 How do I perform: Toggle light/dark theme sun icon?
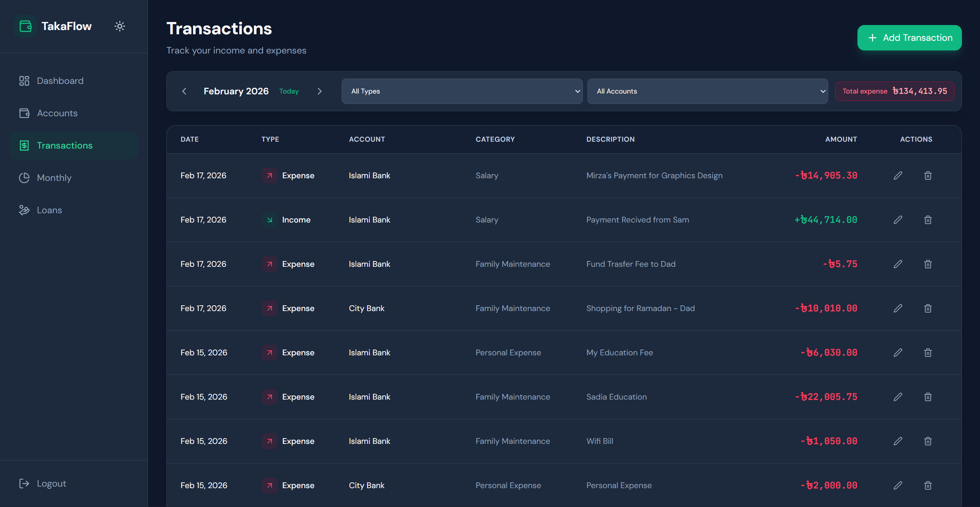tap(120, 26)
